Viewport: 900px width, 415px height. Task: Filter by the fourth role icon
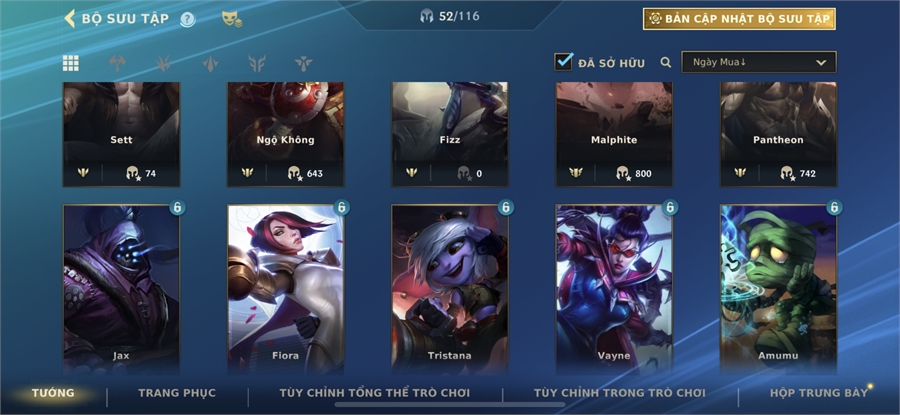tap(257, 63)
